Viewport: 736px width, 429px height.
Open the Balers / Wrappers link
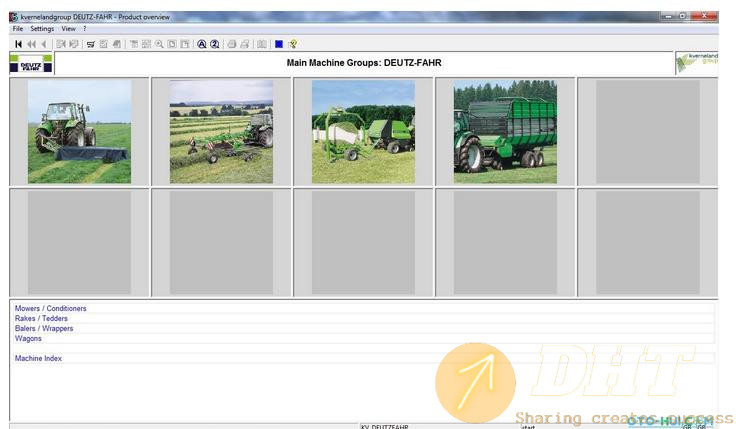click(x=44, y=328)
